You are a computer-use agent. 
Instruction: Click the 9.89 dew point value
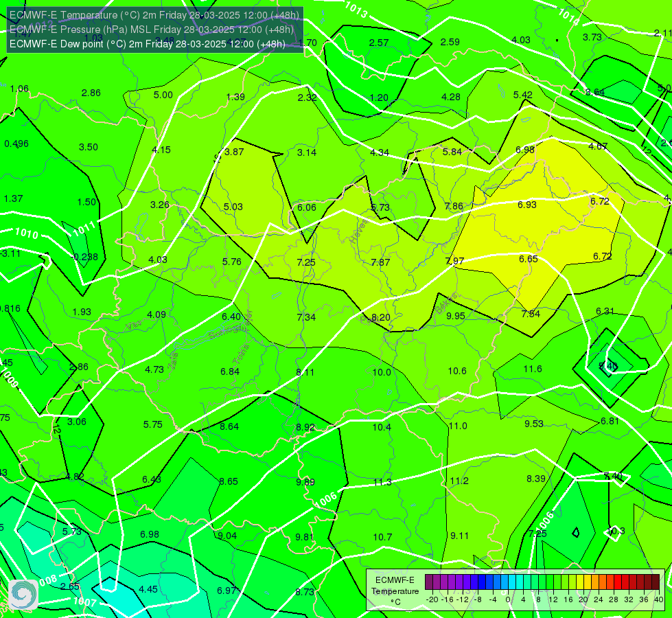point(305,482)
